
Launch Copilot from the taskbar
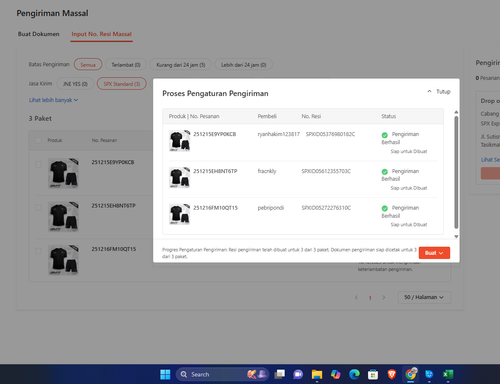(336, 374)
